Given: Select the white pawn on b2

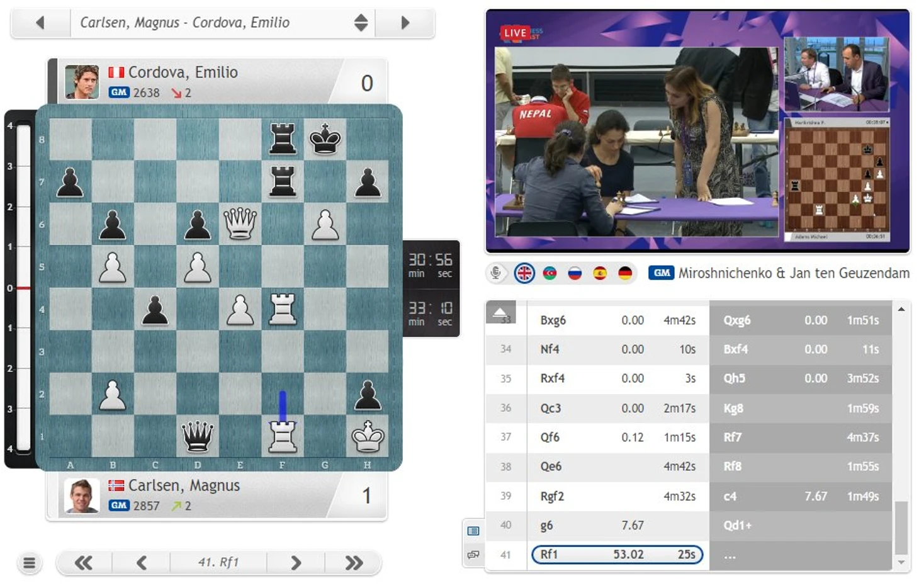Looking at the screenshot, I should [x=113, y=393].
